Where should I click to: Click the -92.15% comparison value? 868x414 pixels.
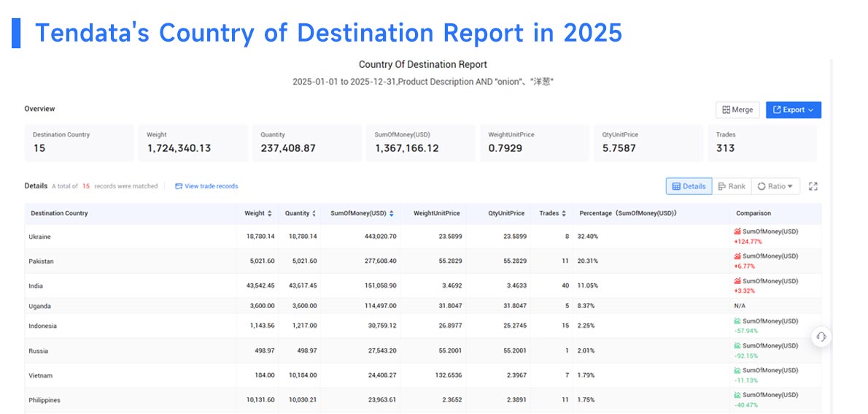[746, 356]
